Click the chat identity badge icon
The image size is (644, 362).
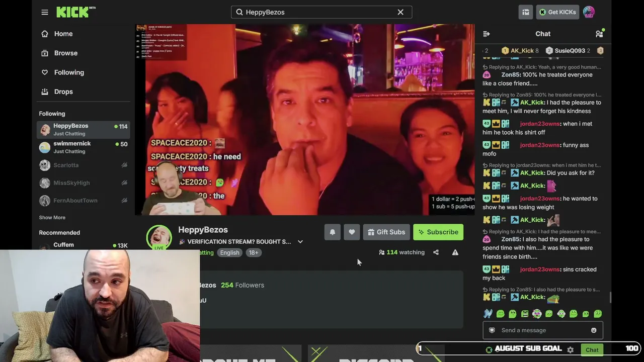tap(492, 330)
